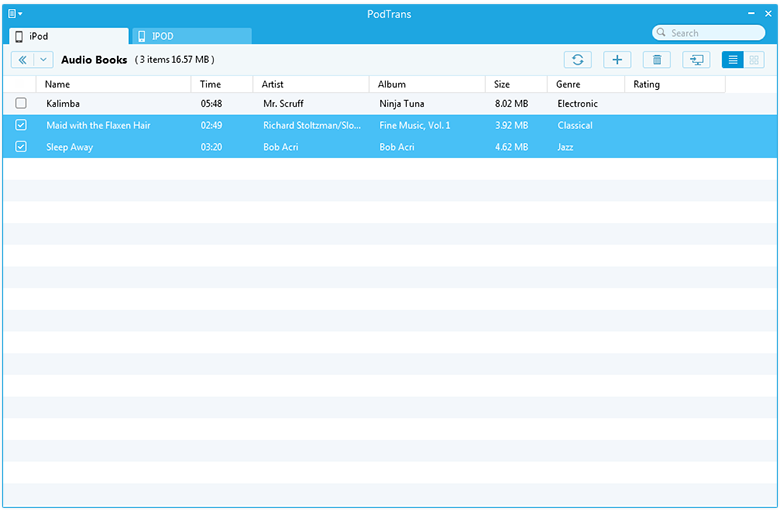Select the iPod device tab
Screen dimensions: 780x512
tap(68, 36)
